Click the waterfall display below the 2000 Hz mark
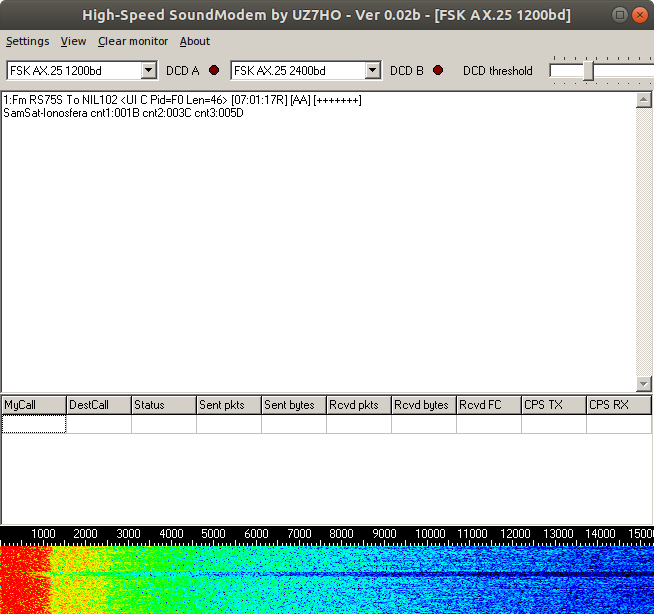 pos(86,580)
